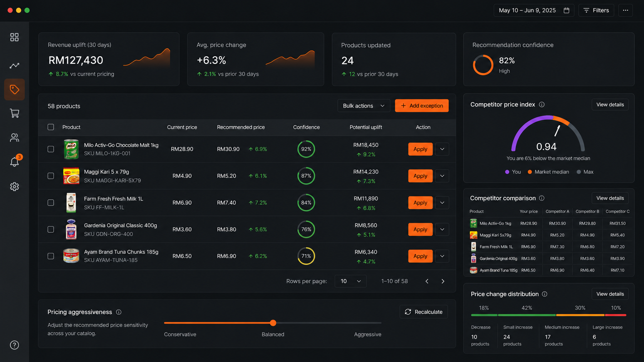Click the pricing aggressiveness slider handle
The height and width of the screenshot is (362, 644).
coord(273,323)
